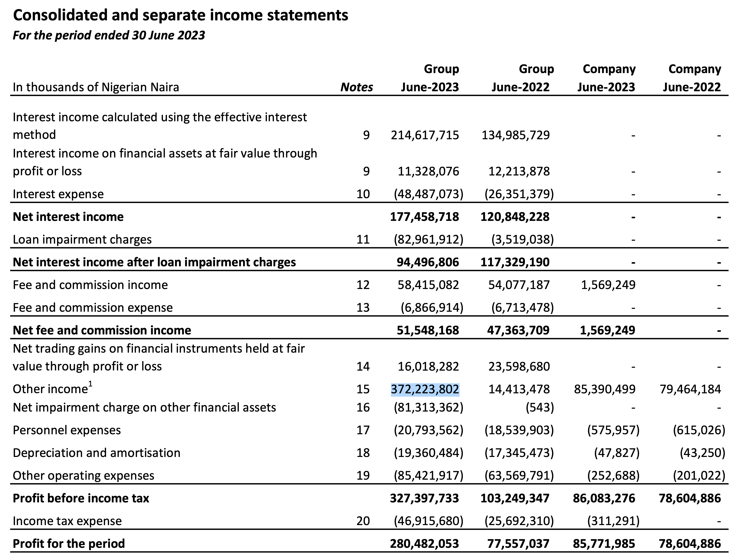The height and width of the screenshot is (560, 740).
Task: Click note number 20 for Income tax expense
Action: [x=363, y=521]
